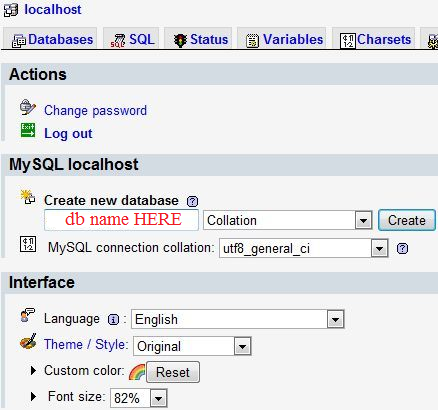The height and width of the screenshot is (410, 438).
Task: Click the Language info icon
Action: click(113, 320)
